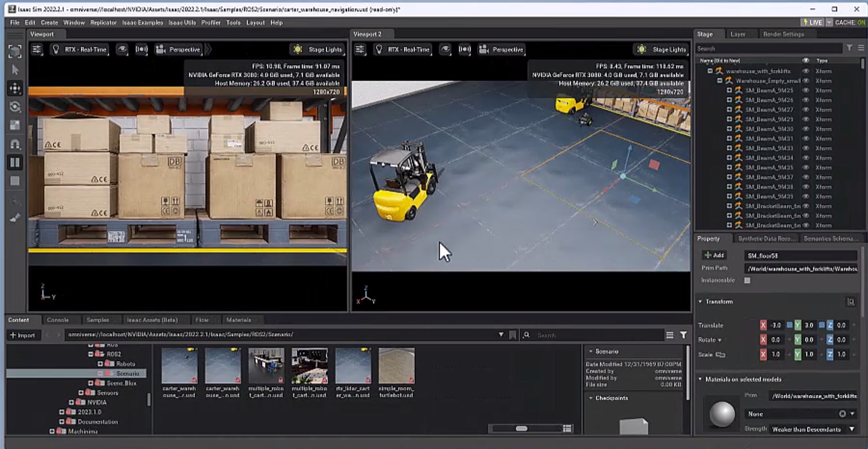868x449 pixels.
Task: Choose the Scale tool in left toolbar
Action: (x=15, y=125)
